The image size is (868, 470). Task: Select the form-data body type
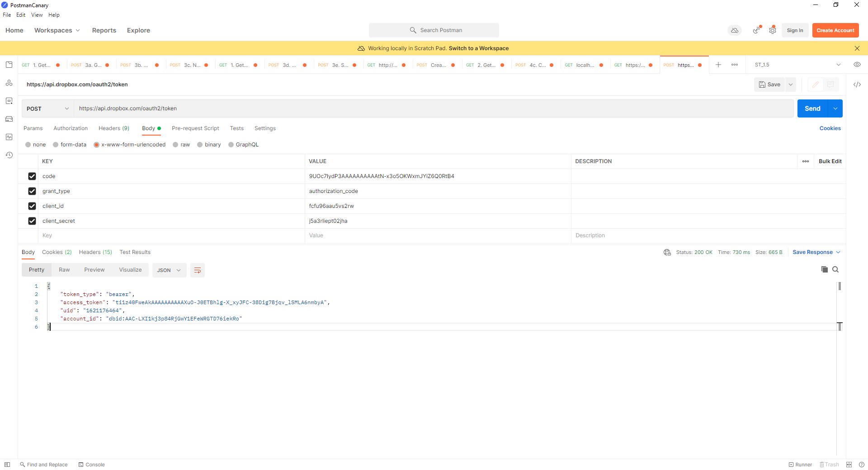[x=56, y=145]
